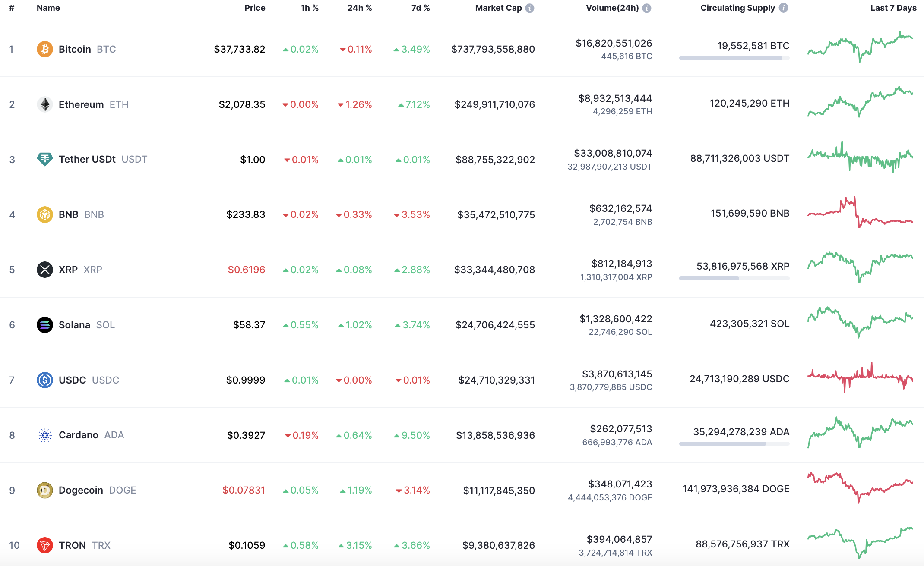The image size is (924, 566).
Task: Click Bitcoin's 24h volume amount link
Action: [614, 43]
